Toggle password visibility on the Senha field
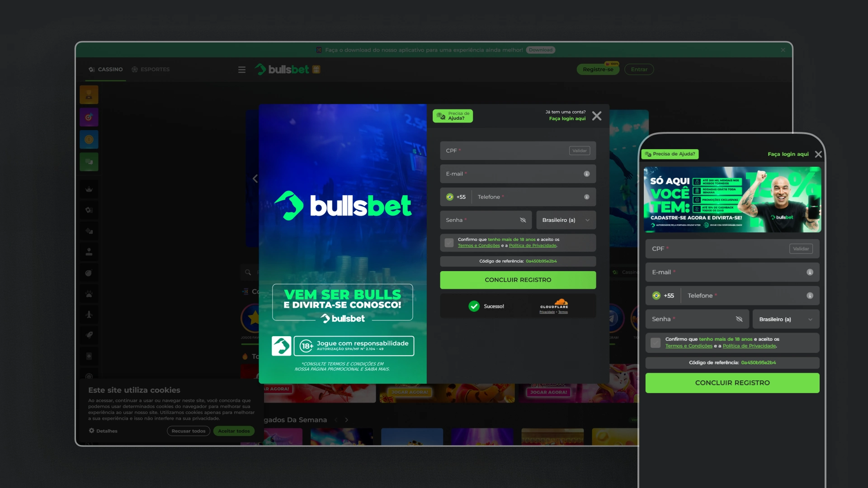The width and height of the screenshot is (868, 488). tap(523, 220)
